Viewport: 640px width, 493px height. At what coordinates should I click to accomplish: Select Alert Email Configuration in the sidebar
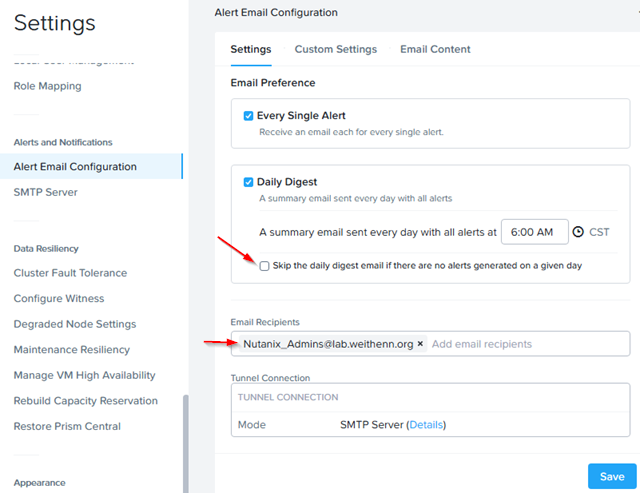click(75, 167)
